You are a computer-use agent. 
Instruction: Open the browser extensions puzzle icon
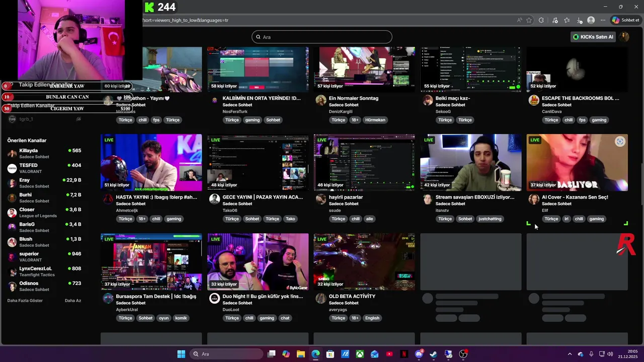pos(541,20)
